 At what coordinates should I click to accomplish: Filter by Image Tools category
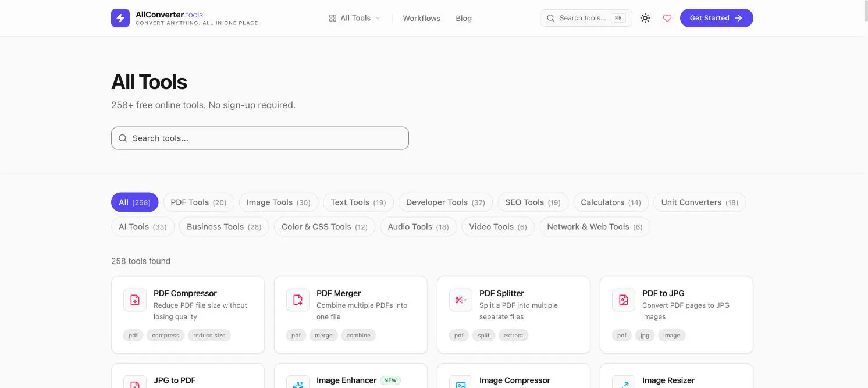(x=279, y=202)
